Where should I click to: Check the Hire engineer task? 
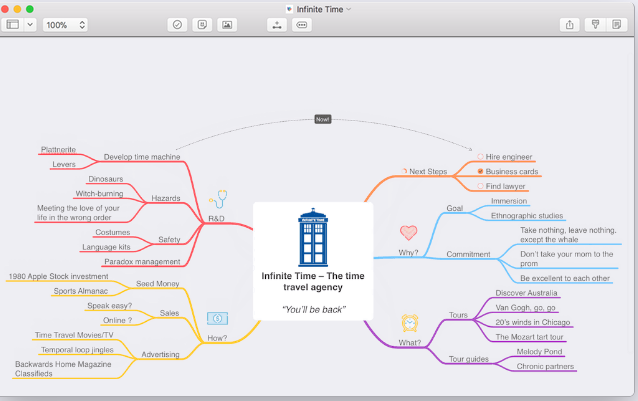click(x=480, y=157)
